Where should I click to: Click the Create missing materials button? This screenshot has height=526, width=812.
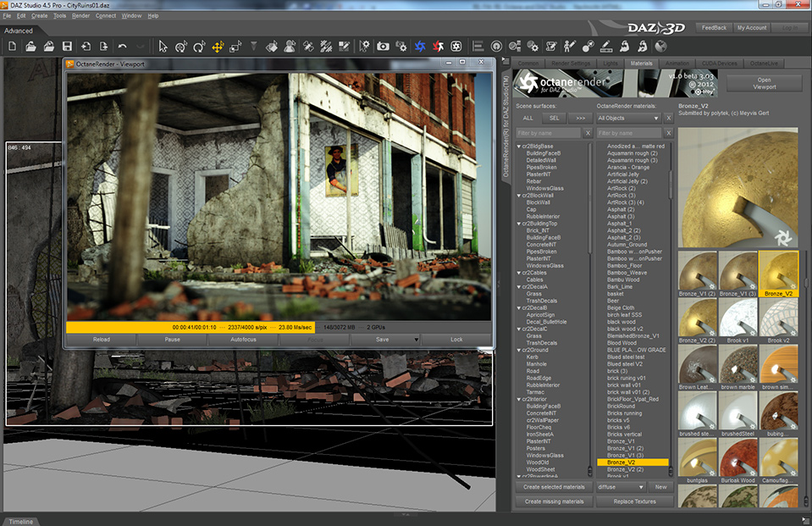554,501
